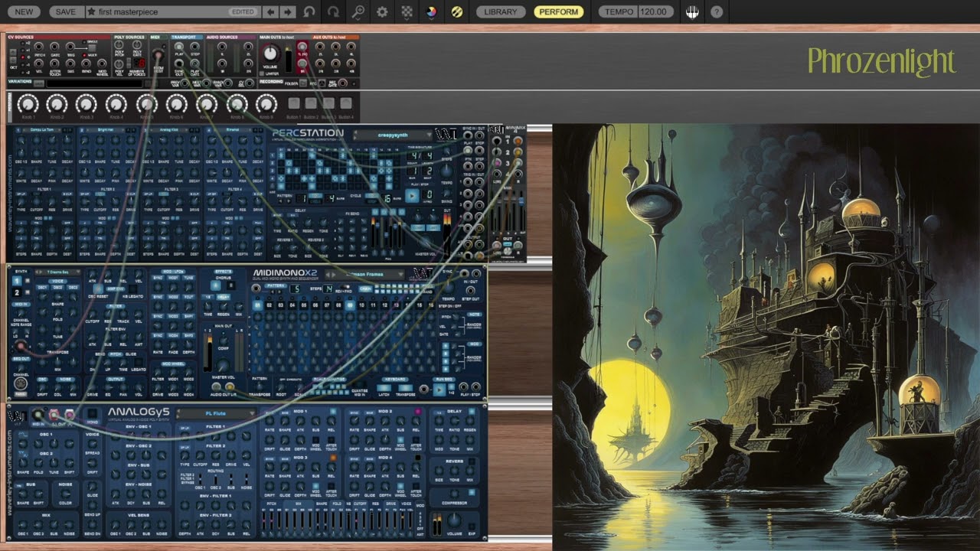Click the Edited badge
980x551 pixels.
tap(243, 12)
